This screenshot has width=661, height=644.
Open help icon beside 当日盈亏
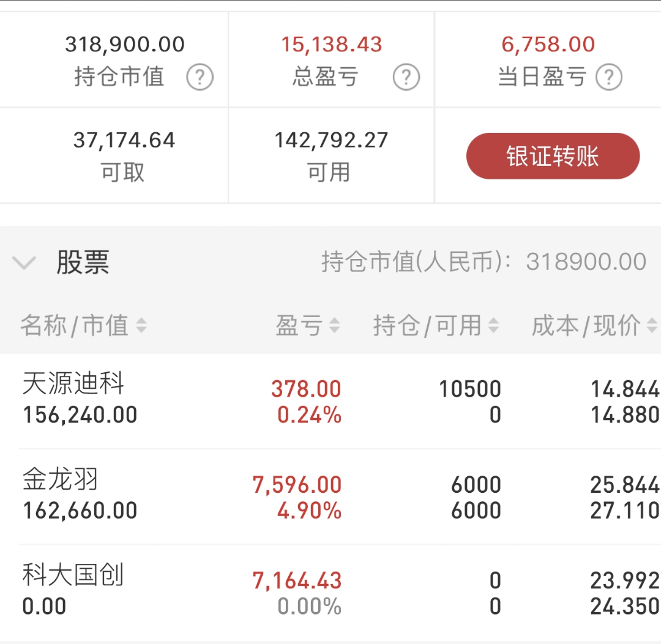pos(609,77)
